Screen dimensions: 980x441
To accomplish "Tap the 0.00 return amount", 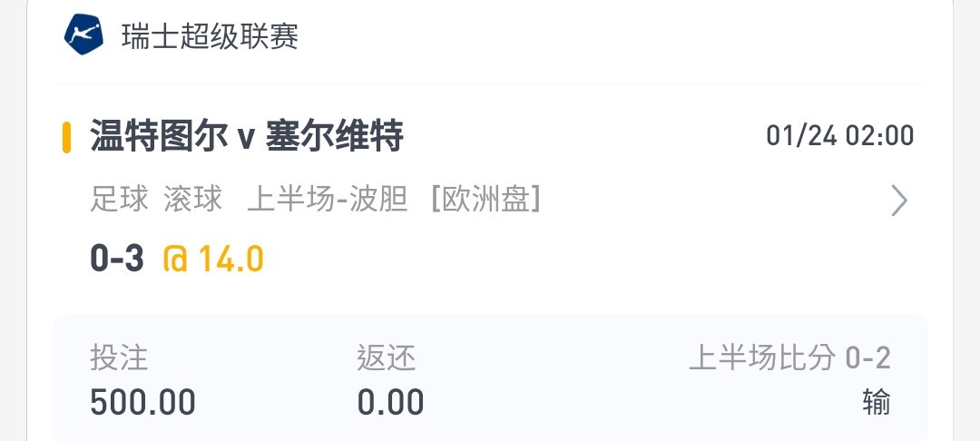I will pos(390,402).
